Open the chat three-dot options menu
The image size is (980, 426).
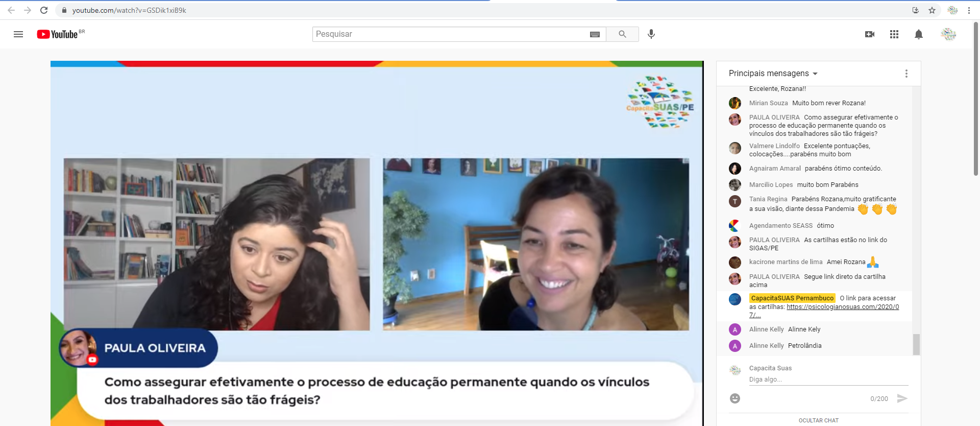click(x=906, y=74)
